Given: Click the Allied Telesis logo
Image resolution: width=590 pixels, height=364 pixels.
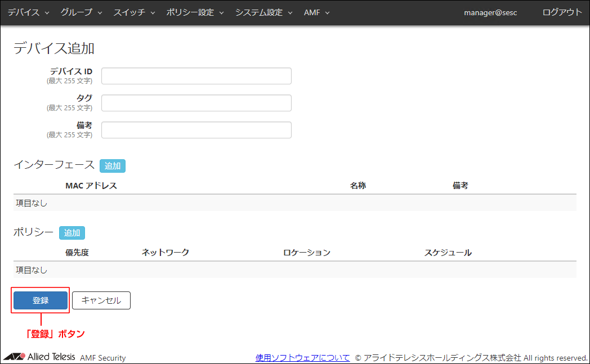Looking at the screenshot, I should coord(39,357).
